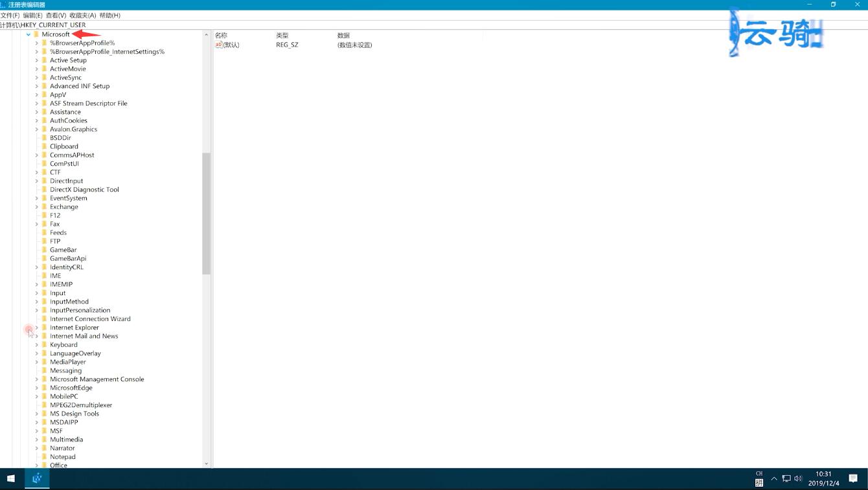The width and height of the screenshot is (868, 490).
Task: Click the network tray icon
Action: [x=786, y=479]
